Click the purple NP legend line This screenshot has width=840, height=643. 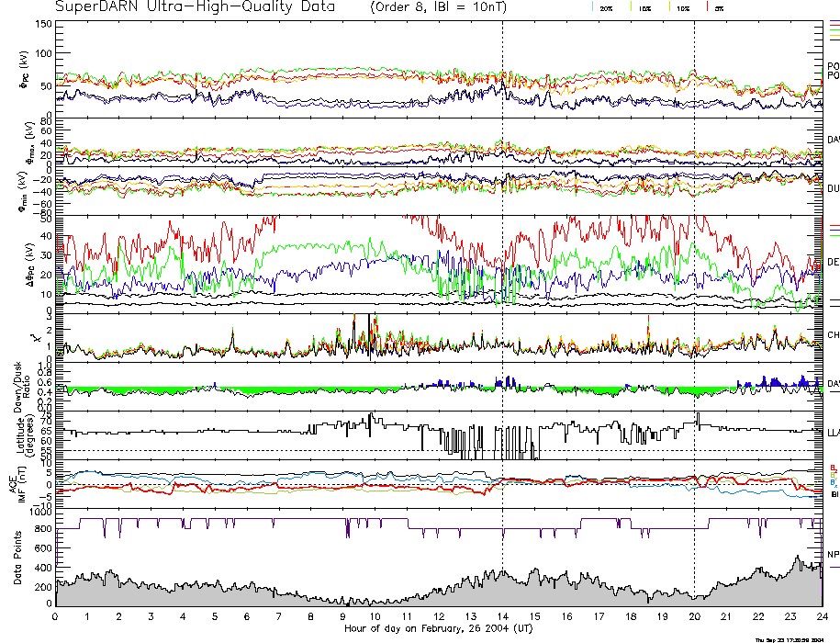coord(834,567)
